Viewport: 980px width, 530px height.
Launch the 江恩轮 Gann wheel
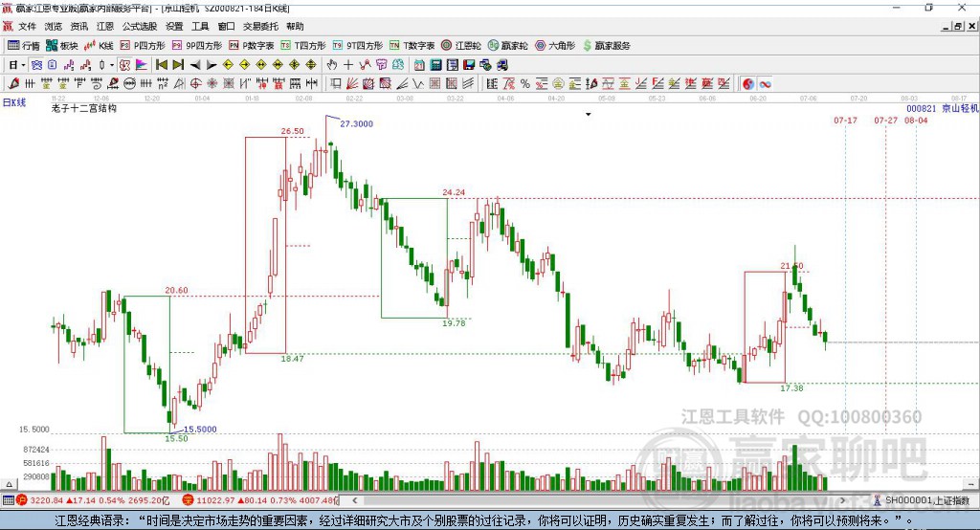461,46
